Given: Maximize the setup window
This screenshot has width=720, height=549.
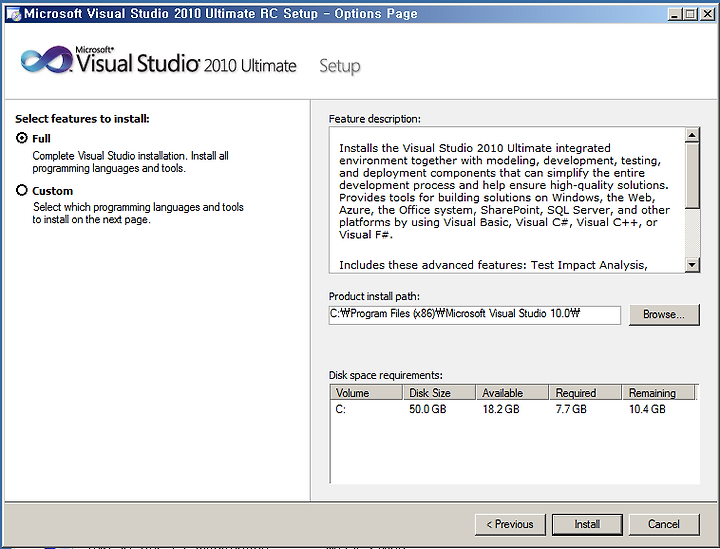Looking at the screenshot, I should point(690,14).
